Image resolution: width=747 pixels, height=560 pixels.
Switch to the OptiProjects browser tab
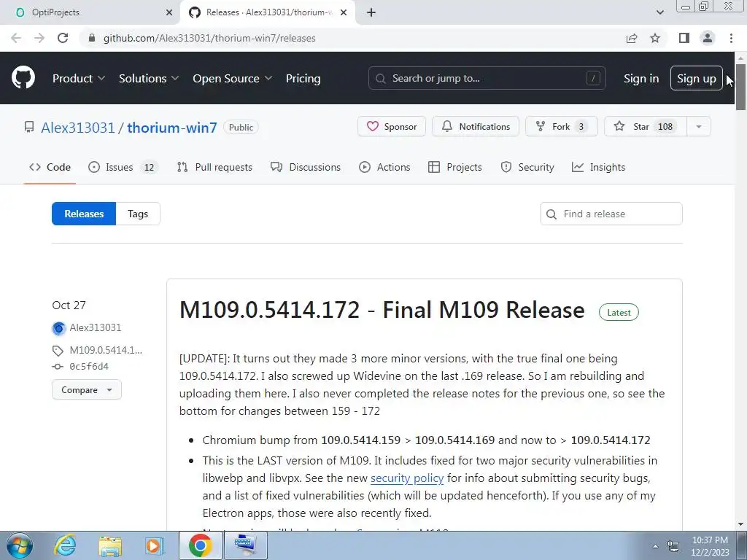point(90,12)
